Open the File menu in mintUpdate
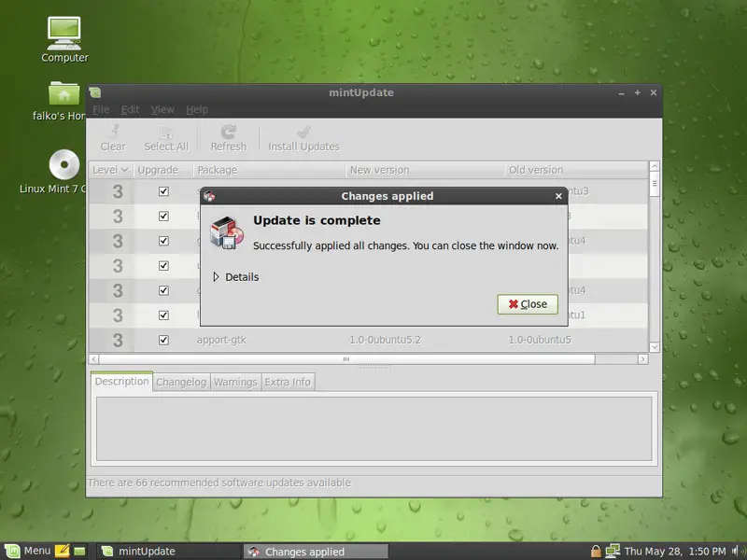This screenshot has width=747, height=560. 101,110
